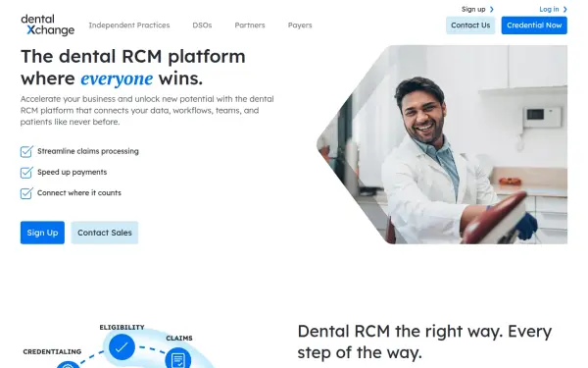Click the smiling dentist hero image
The width and height of the screenshot is (588, 368).
[x=442, y=144]
